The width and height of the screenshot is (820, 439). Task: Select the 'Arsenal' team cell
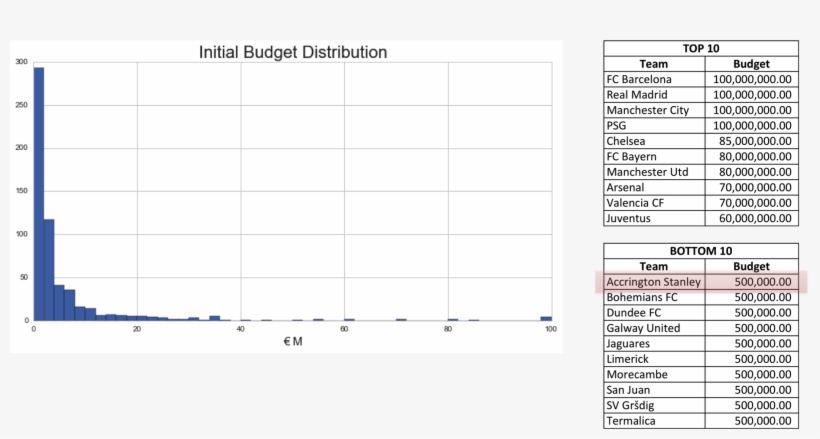(654, 187)
